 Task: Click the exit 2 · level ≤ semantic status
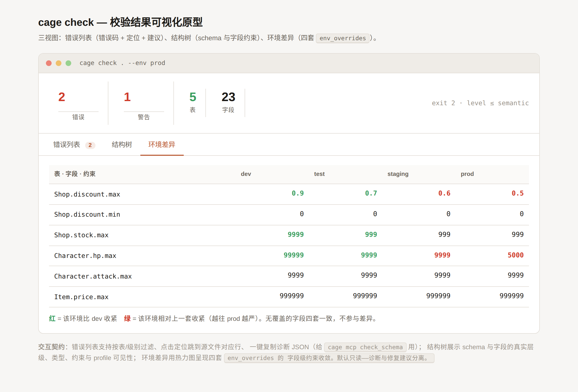pyautogui.click(x=480, y=103)
